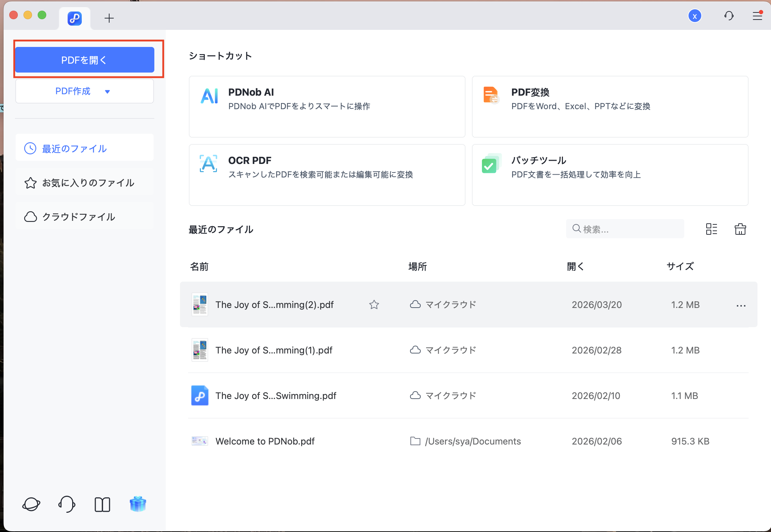
Task: Click the globe website icon
Action: 31,504
